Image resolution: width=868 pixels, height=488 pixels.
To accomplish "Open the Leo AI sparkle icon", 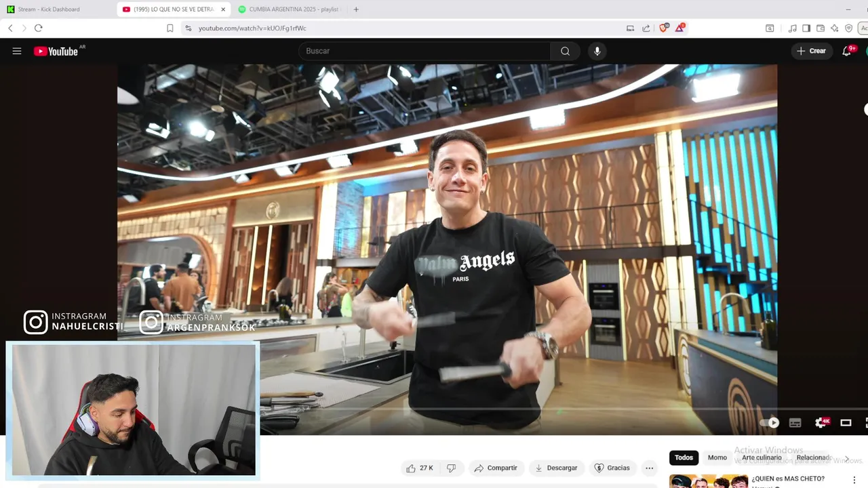I will point(835,28).
